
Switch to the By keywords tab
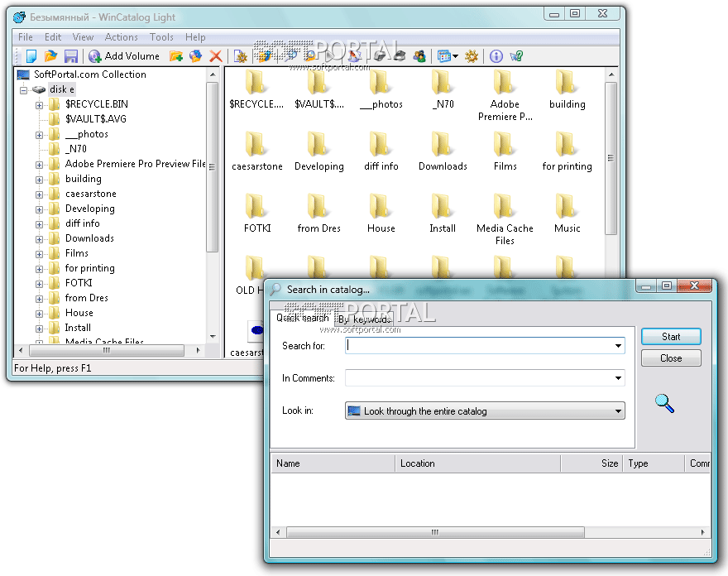pyautogui.click(x=364, y=319)
